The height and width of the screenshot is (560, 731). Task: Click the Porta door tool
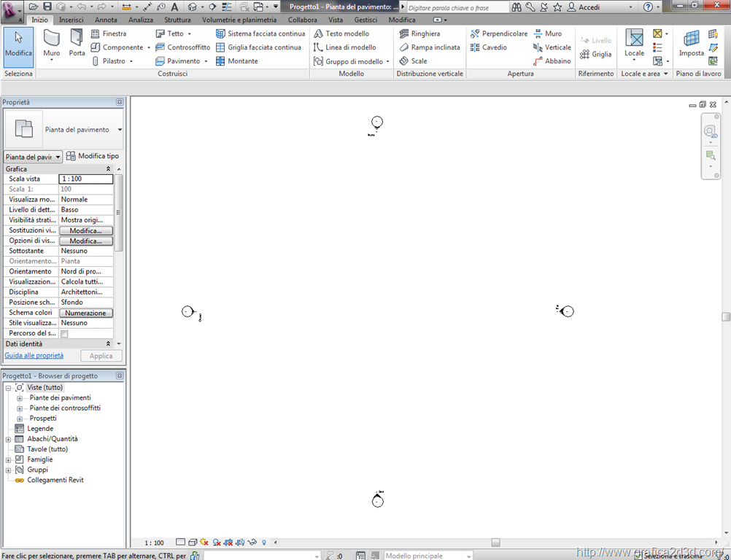point(77,43)
